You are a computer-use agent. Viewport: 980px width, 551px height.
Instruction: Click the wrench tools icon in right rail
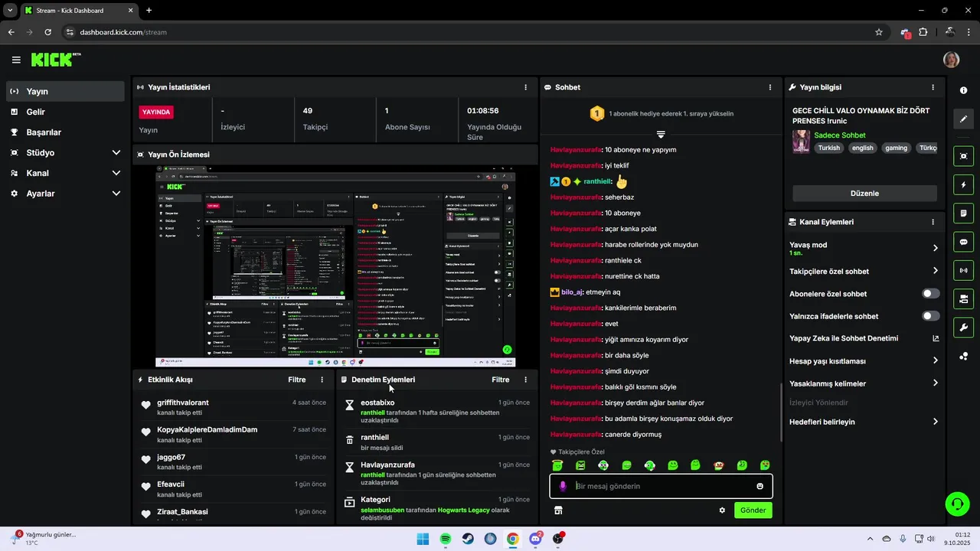pos(963,328)
